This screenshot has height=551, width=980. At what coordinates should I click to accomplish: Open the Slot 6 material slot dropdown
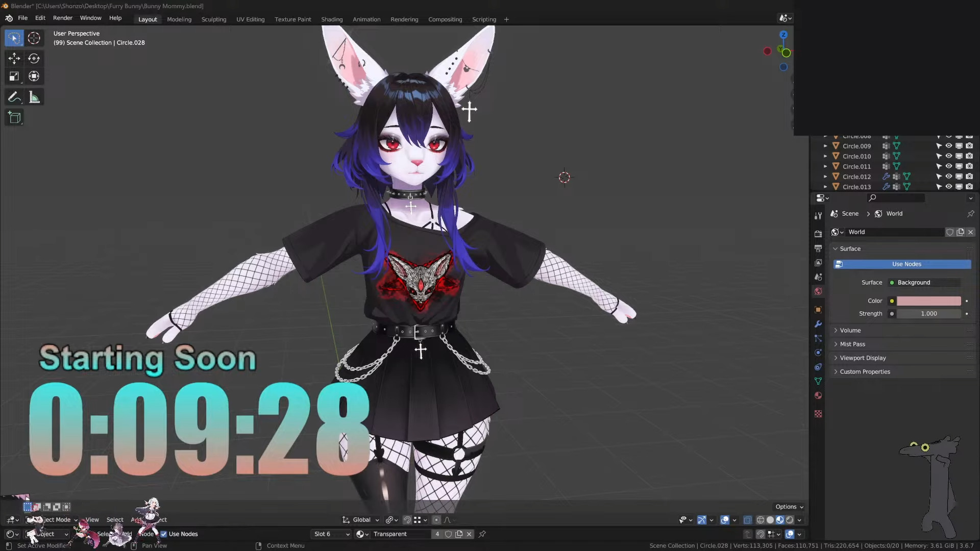331,534
